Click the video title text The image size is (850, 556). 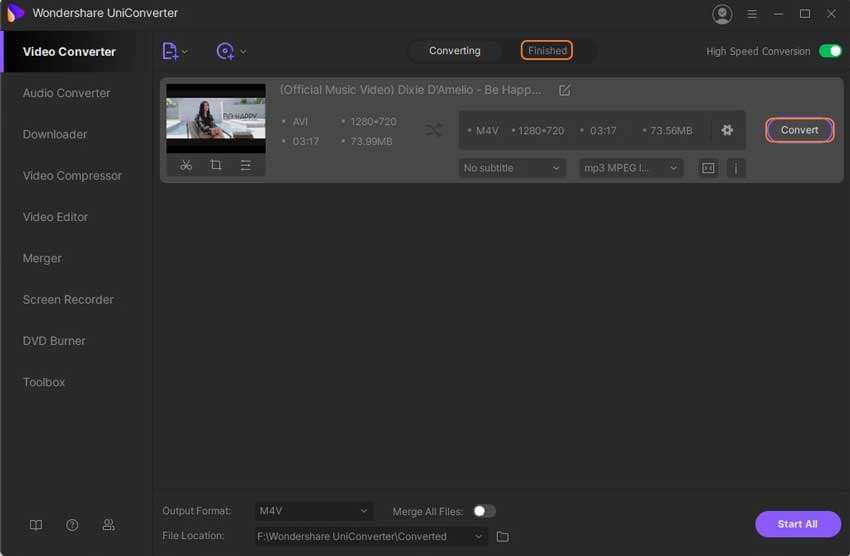click(x=410, y=90)
